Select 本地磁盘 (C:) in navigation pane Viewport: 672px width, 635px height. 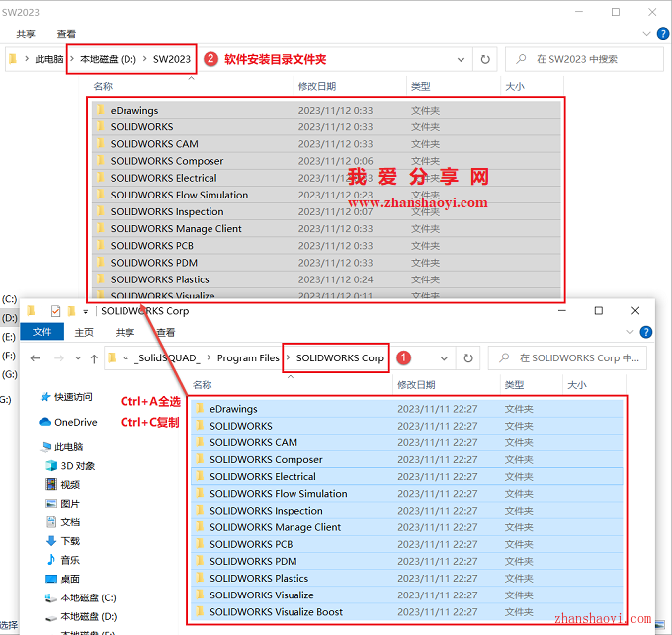81,597
